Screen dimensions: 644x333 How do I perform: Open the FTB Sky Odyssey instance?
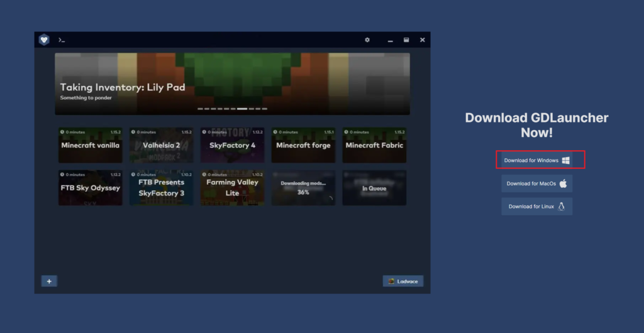(x=91, y=188)
